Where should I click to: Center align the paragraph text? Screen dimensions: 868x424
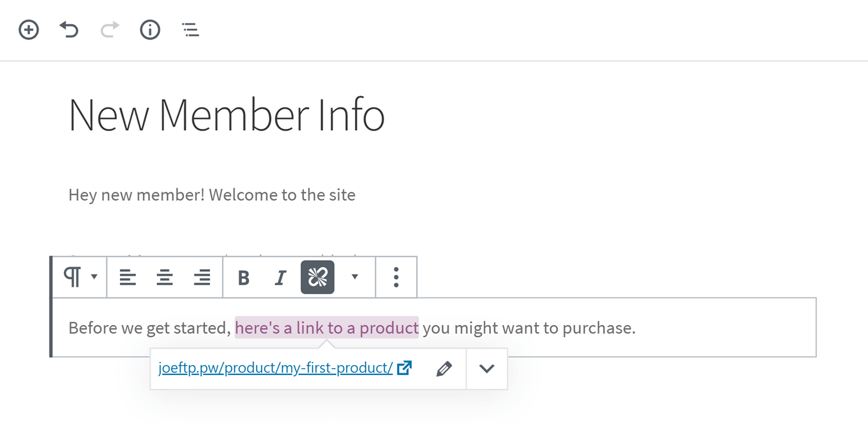click(x=165, y=278)
